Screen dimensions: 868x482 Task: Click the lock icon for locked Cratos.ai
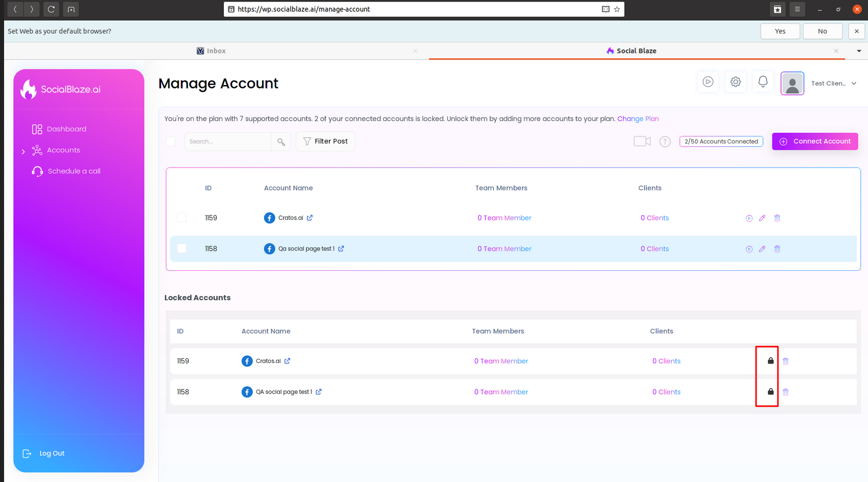point(770,361)
